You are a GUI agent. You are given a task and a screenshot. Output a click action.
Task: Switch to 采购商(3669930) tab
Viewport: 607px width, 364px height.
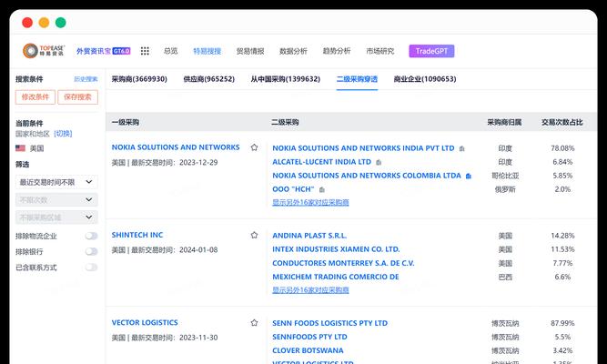coord(139,79)
